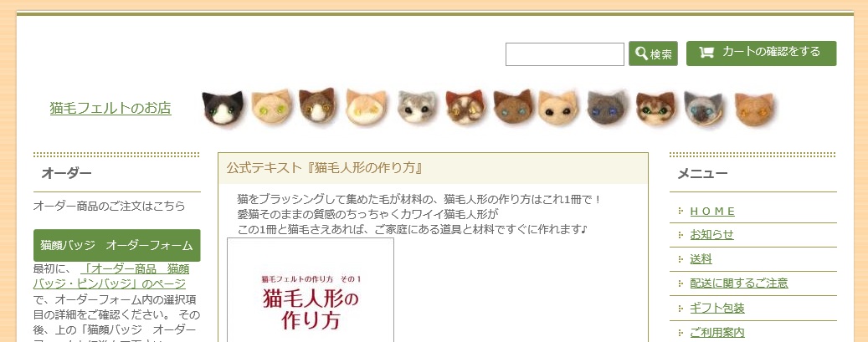Open the HOME menu item
Screen dimensions: 868x342
[712, 211]
